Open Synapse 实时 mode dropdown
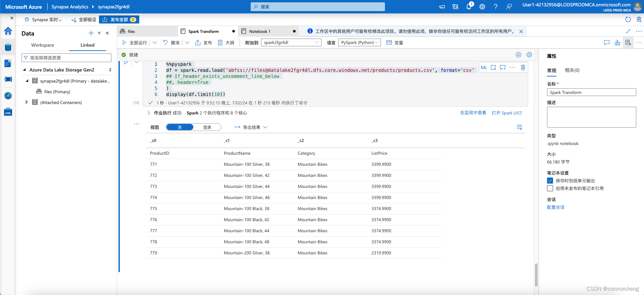644x295 pixels. point(43,19)
